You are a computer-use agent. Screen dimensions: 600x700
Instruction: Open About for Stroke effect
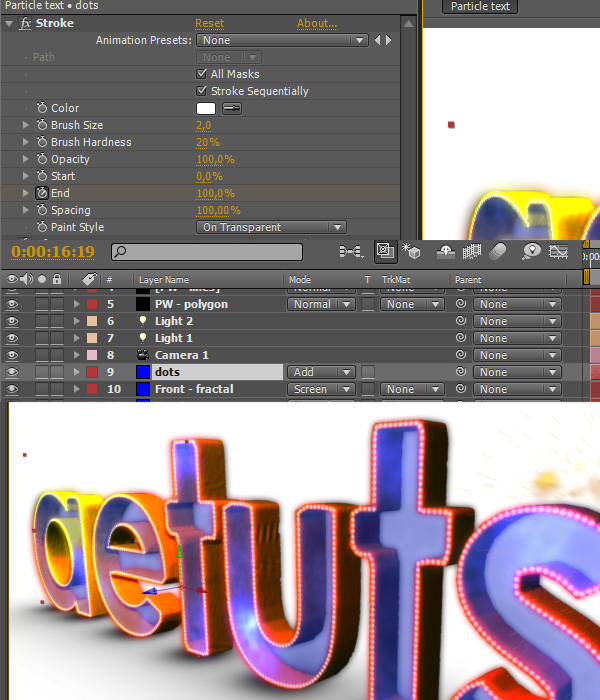tap(317, 23)
